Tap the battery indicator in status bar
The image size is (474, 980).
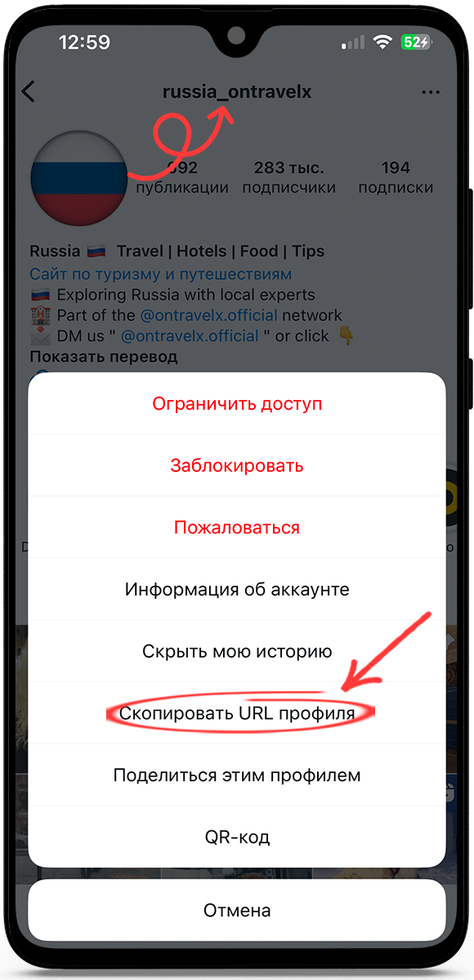pos(416,43)
